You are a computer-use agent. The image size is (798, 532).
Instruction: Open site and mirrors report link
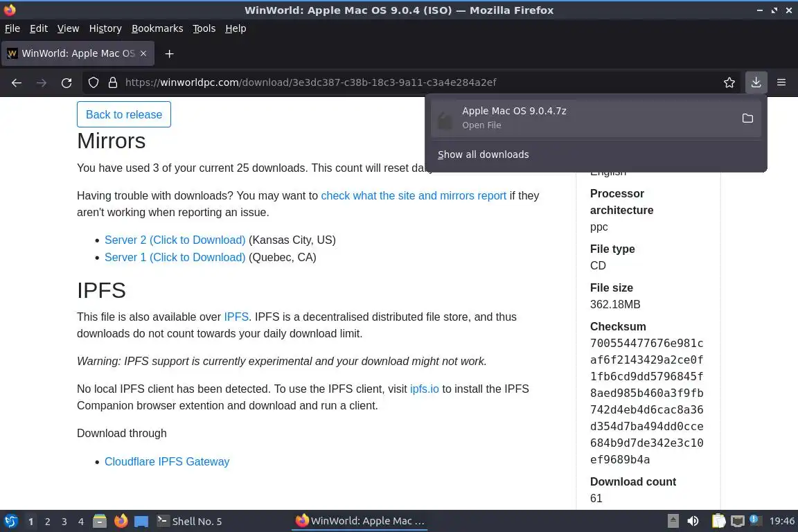(x=414, y=196)
